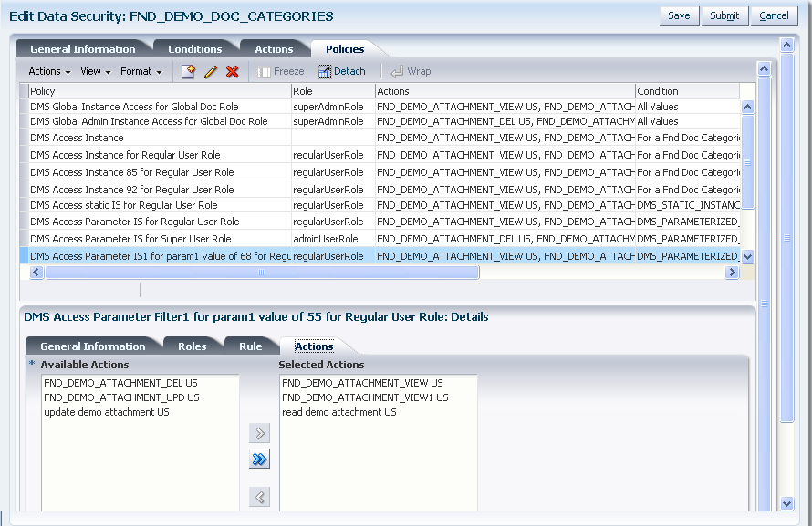812x526 pixels.
Task: Open the View dropdown menu
Action: (x=95, y=71)
